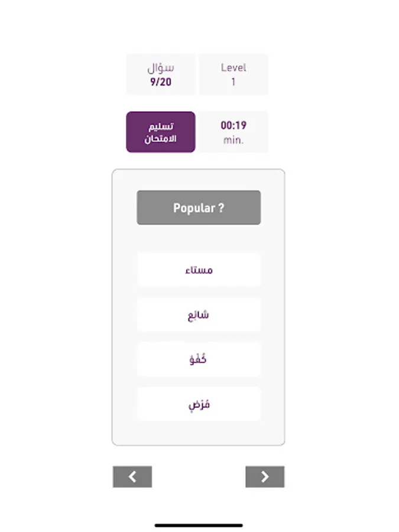Click the next question arrow
This screenshot has height=532, width=399.
[x=265, y=477]
